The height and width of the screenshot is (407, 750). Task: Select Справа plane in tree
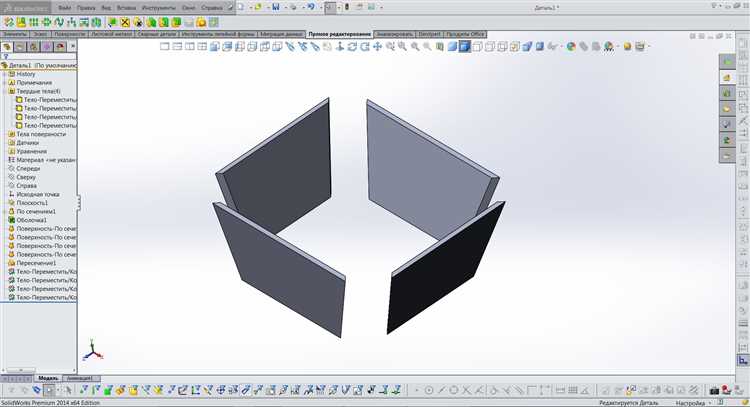point(26,186)
